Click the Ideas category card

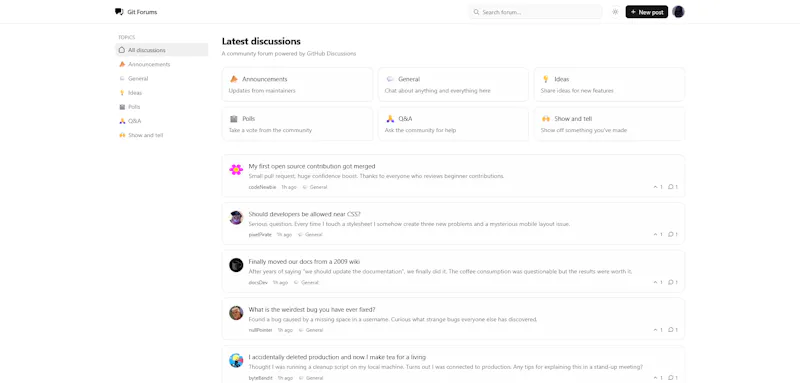pos(609,84)
